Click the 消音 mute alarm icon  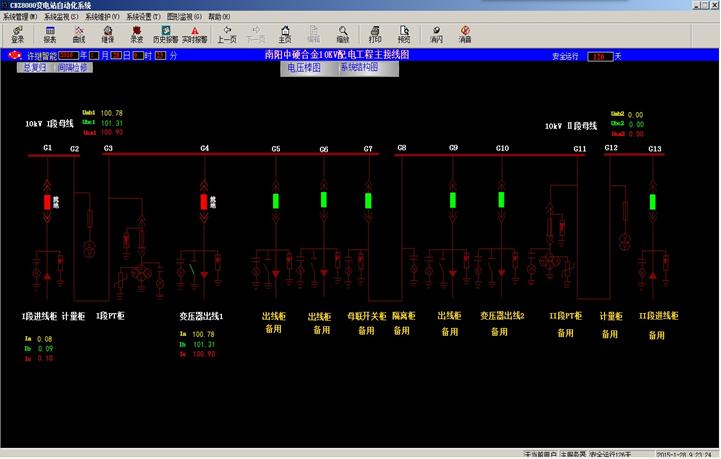pos(465,35)
